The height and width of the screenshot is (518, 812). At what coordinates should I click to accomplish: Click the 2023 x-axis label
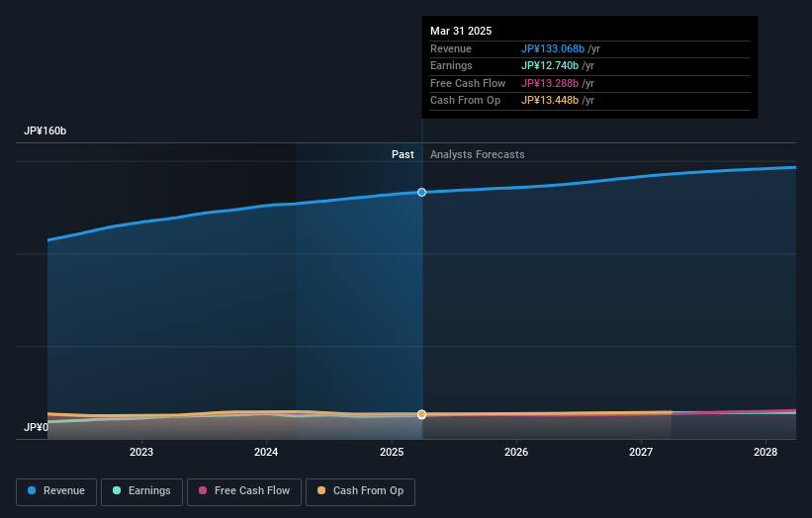tap(141, 453)
